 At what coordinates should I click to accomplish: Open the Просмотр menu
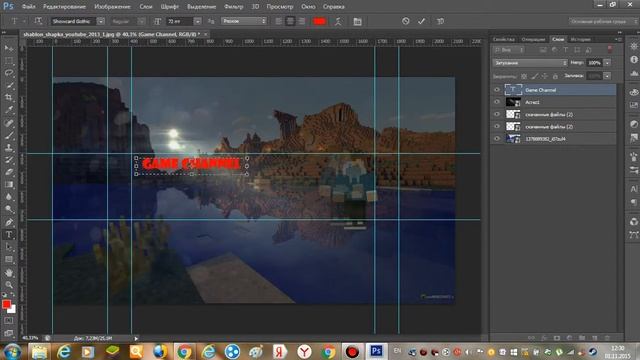tap(280, 7)
